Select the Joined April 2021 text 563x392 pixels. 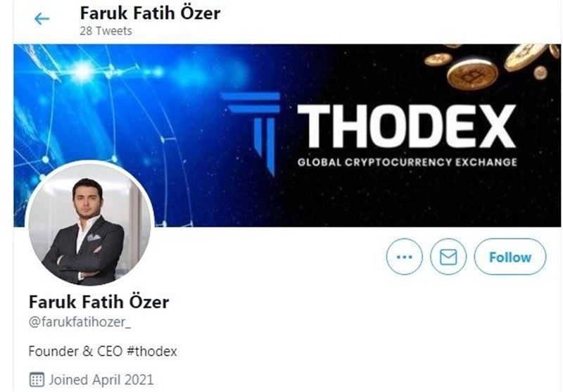(x=101, y=379)
